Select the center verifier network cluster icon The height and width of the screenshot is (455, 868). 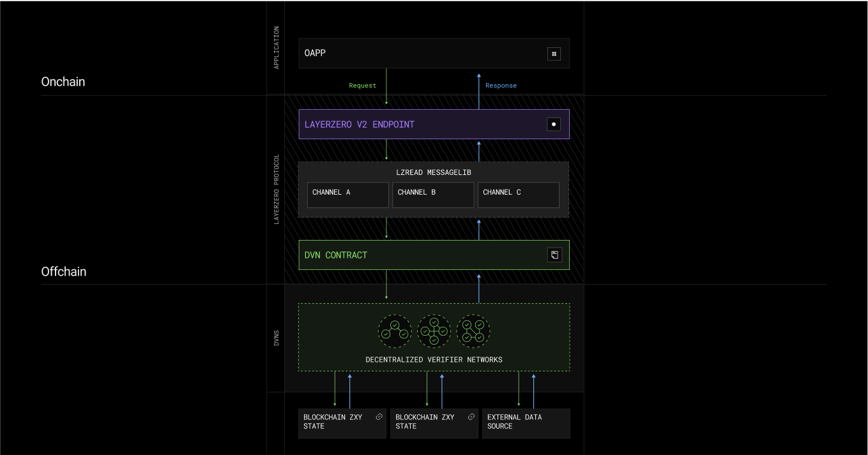pos(434,331)
